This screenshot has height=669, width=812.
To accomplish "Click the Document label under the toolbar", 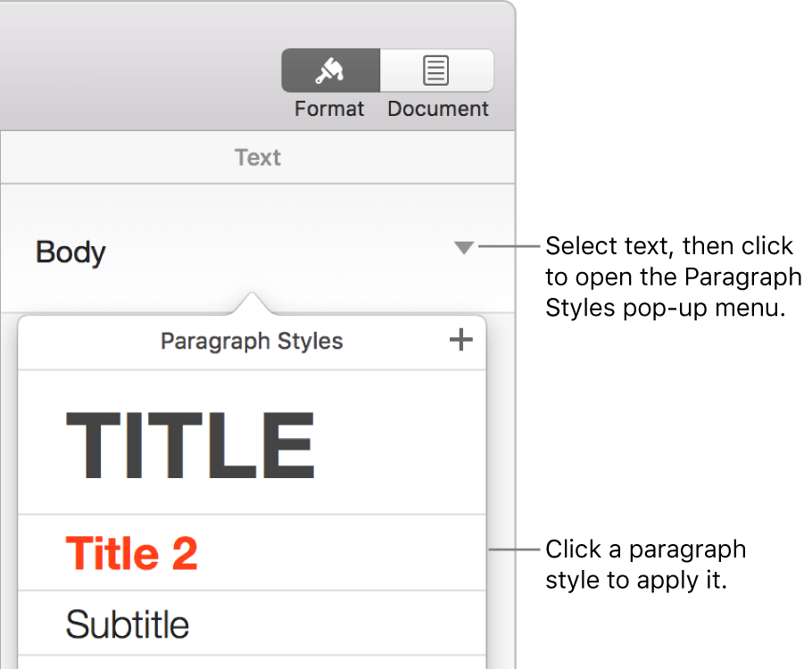I will 438,109.
